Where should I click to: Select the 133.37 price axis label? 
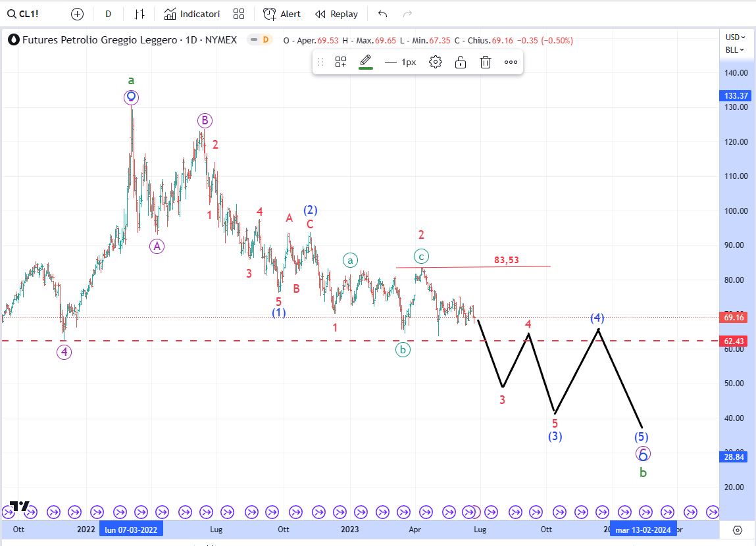[736, 96]
